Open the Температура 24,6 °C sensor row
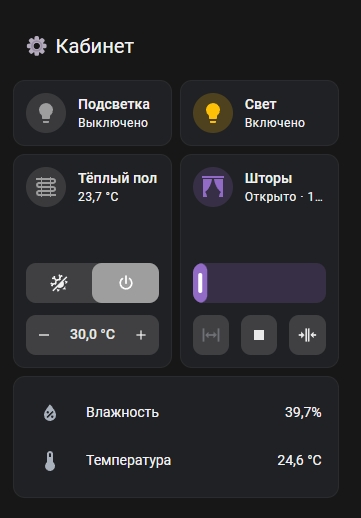Screen dimensions: 361x518 pyautogui.click(x=176, y=461)
